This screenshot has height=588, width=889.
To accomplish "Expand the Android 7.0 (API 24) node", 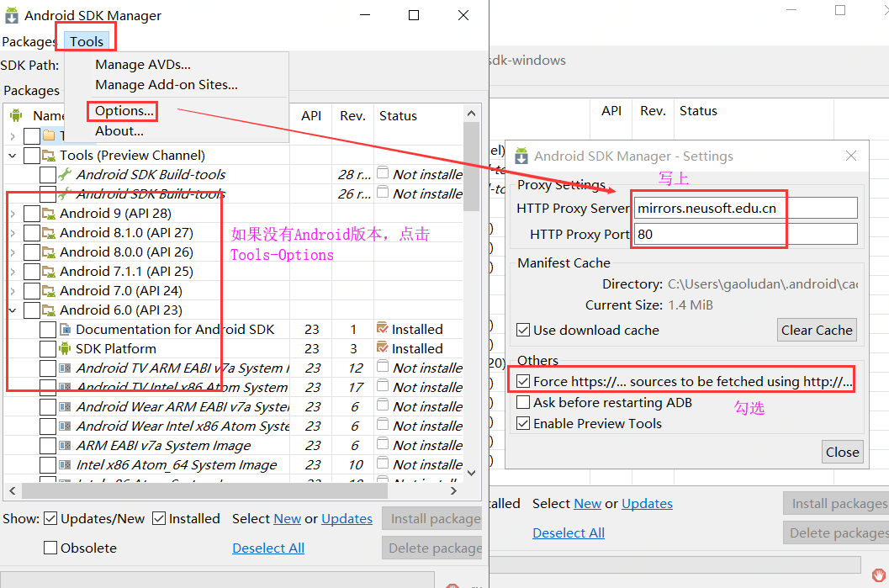I will coord(12,290).
